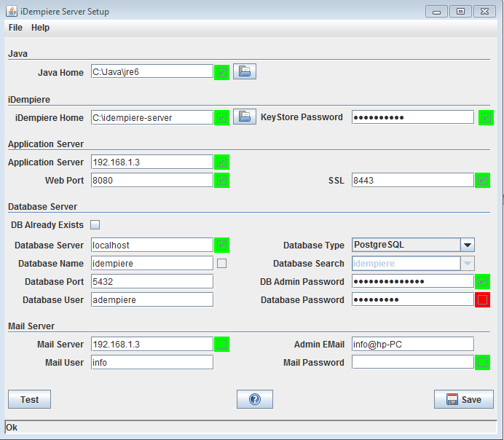This screenshot has width=504, height=440.
Task: Click the Database User adempiere field
Action: (x=152, y=299)
